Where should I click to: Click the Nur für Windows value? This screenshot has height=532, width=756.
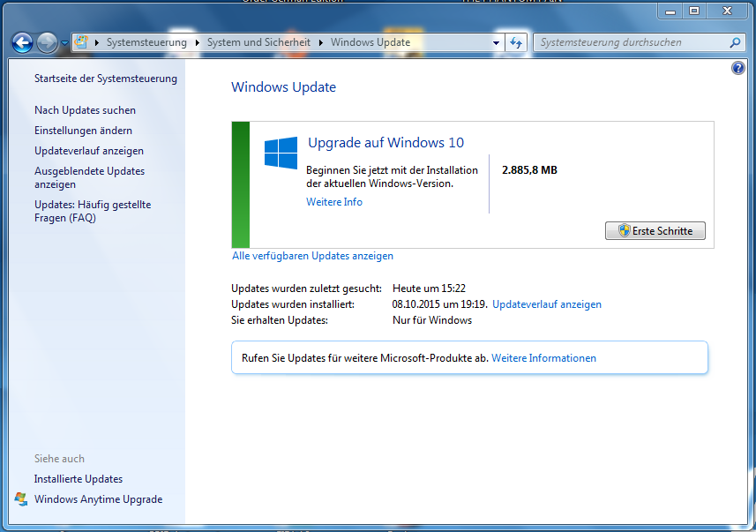pos(432,320)
